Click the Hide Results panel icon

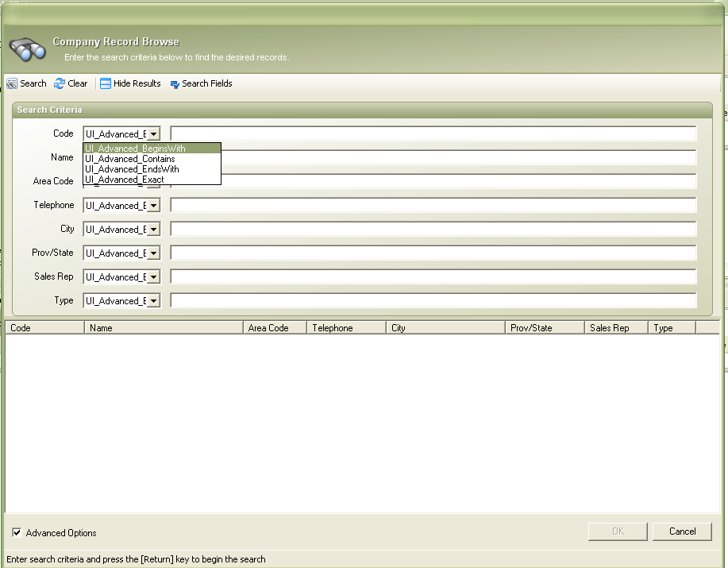point(106,83)
